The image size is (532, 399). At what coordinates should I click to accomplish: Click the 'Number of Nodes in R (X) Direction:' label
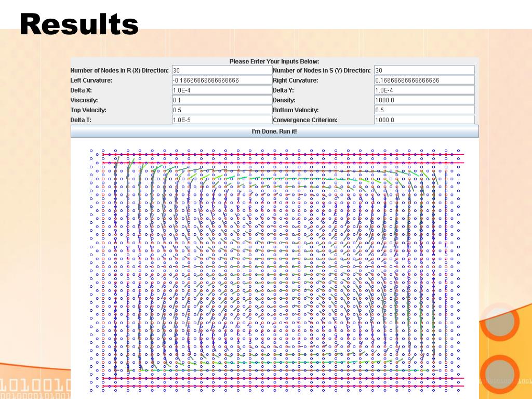point(119,70)
